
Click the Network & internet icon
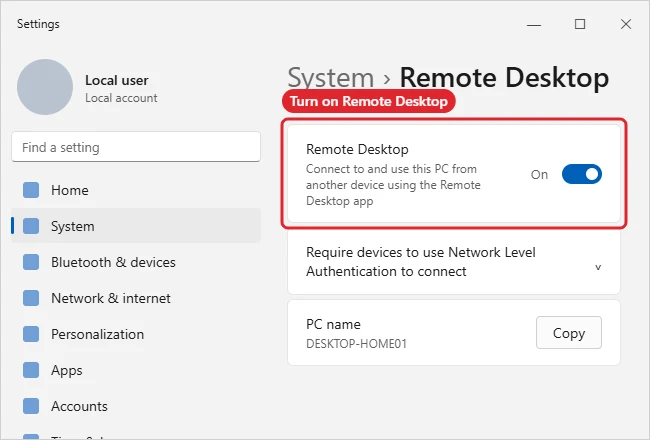(31, 298)
